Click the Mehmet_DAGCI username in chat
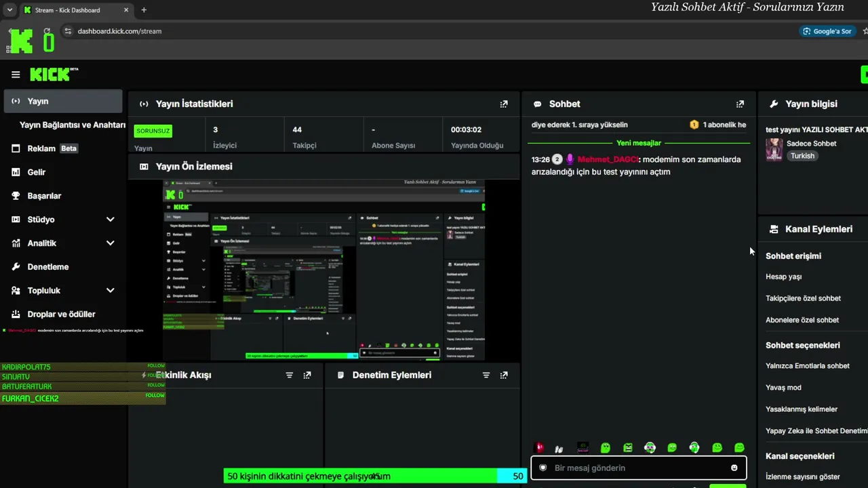 point(608,159)
